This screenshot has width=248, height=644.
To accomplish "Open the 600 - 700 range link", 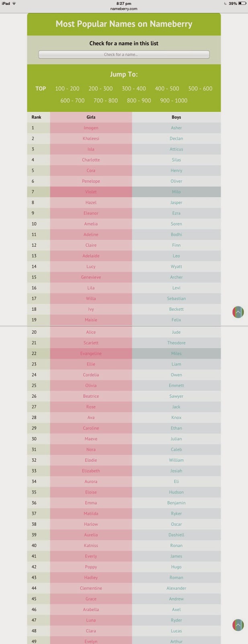I will click(72, 101).
